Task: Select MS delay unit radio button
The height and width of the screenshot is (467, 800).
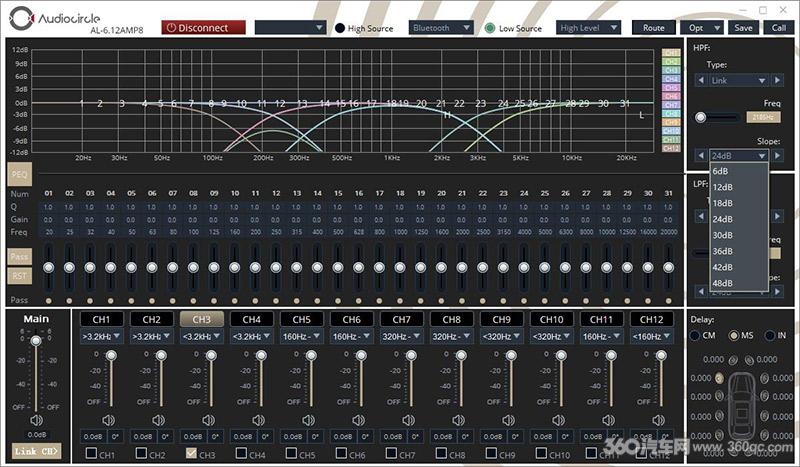Action: click(734, 335)
